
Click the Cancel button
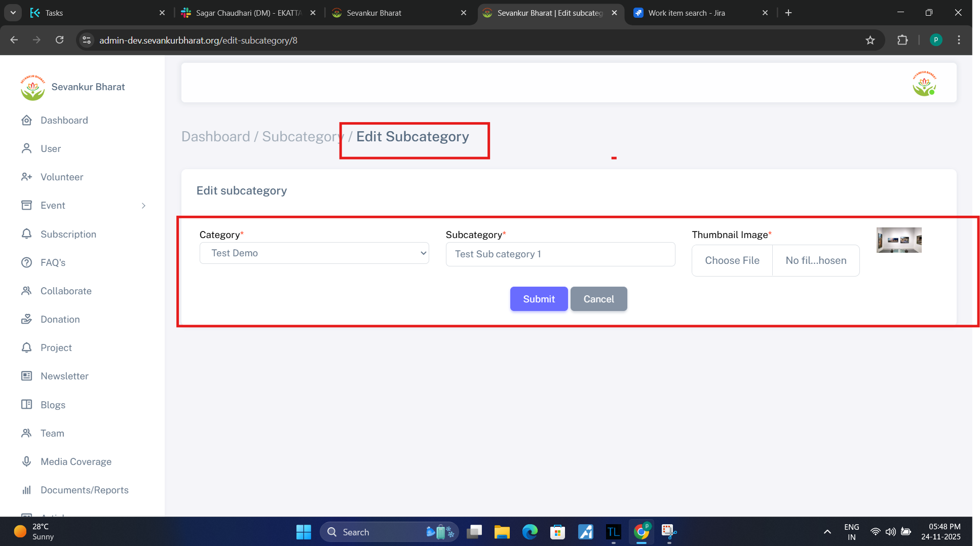click(598, 299)
